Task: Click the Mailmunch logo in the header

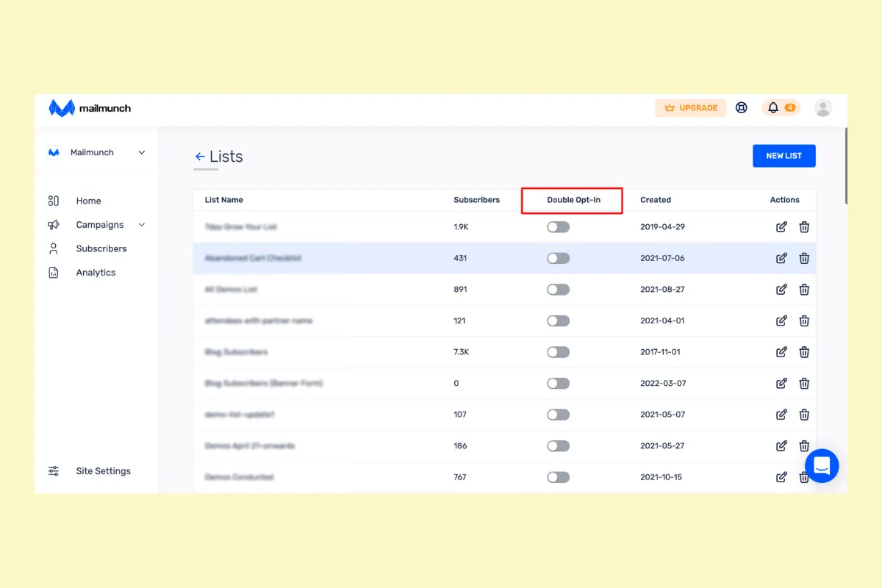Action: [x=90, y=108]
